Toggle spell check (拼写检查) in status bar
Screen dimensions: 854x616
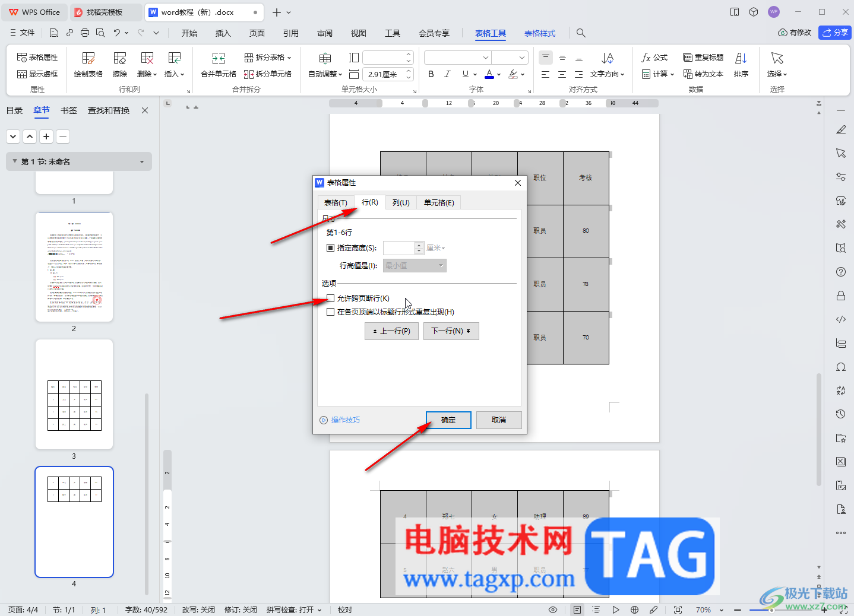coord(294,610)
